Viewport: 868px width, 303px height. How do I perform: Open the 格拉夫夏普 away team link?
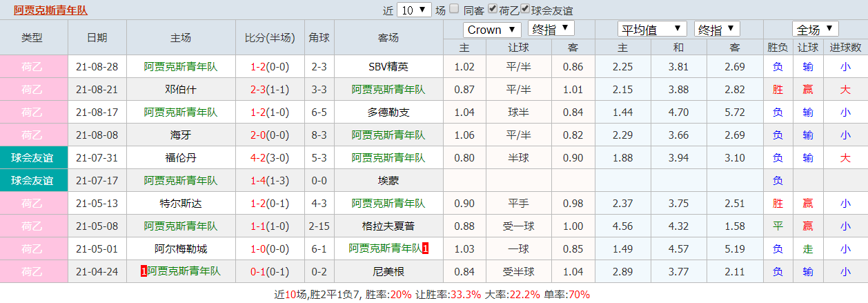pos(388,226)
